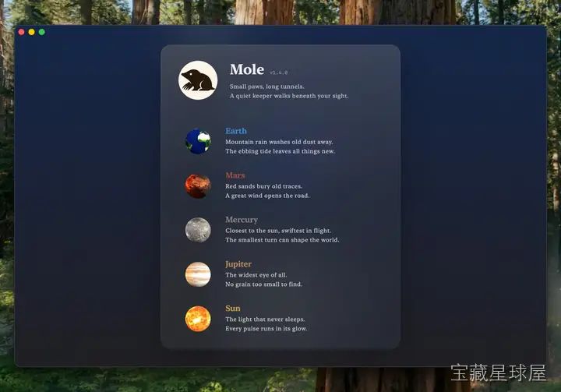
Task: Click the v1.4.0 version label
Action: tap(279, 72)
